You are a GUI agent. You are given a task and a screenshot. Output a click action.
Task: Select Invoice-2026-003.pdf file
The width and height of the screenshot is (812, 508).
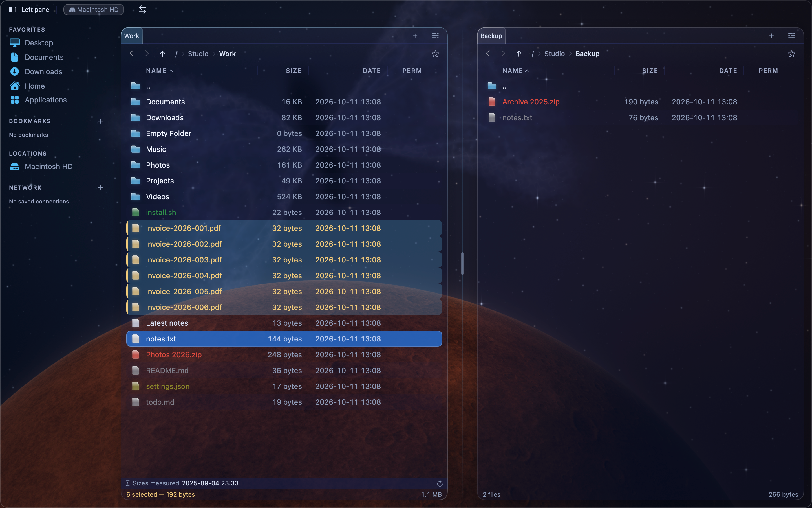pyautogui.click(x=284, y=260)
